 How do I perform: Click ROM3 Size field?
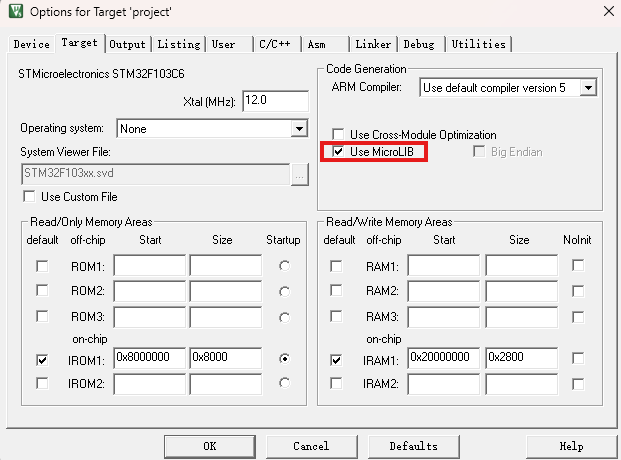(225, 317)
